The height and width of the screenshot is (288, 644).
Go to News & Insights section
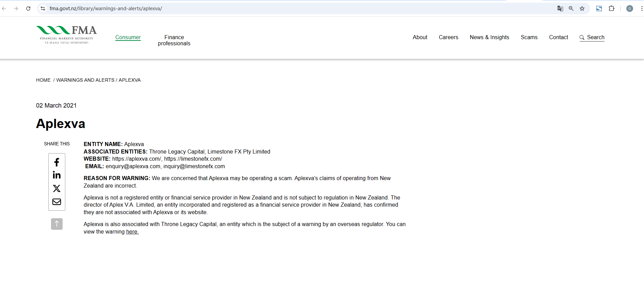click(x=489, y=37)
